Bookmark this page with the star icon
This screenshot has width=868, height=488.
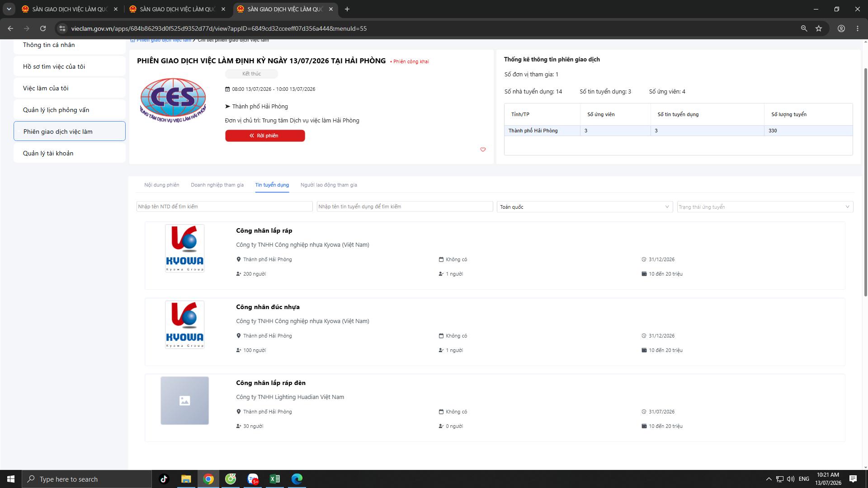pos(819,28)
